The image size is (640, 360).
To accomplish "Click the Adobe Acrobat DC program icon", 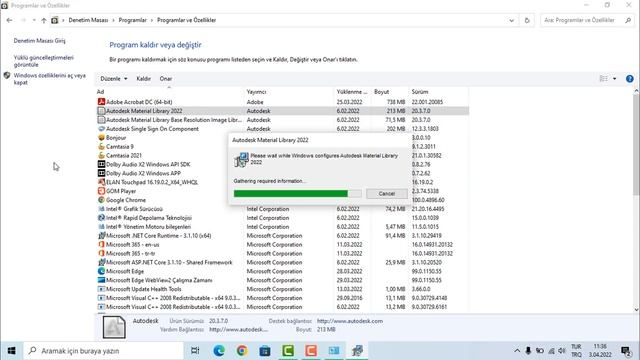I will click(x=101, y=102).
